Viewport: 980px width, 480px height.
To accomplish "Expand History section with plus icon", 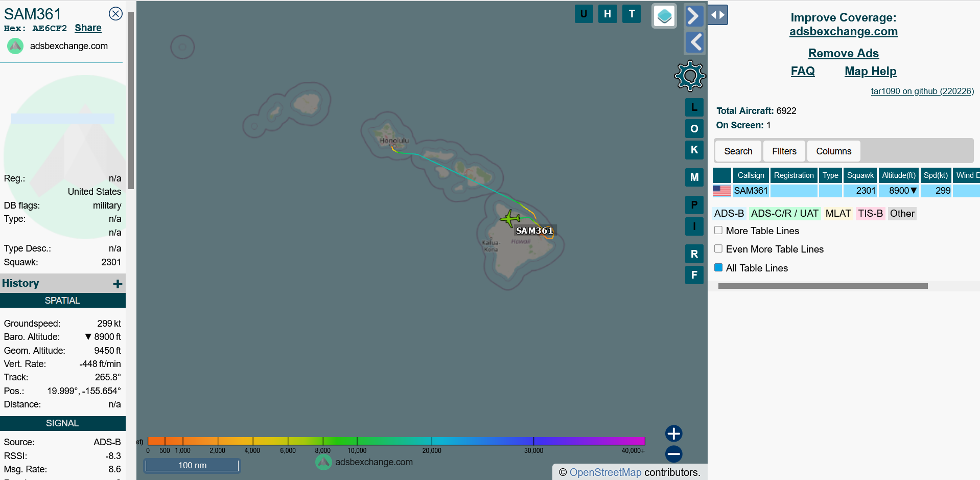I will pos(118,284).
